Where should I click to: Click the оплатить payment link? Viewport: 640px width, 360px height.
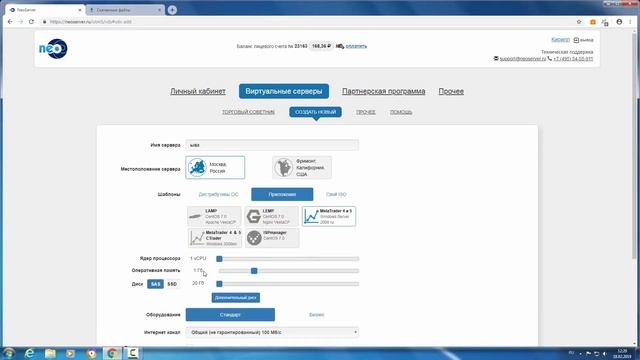pyautogui.click(x=356, y=46)
